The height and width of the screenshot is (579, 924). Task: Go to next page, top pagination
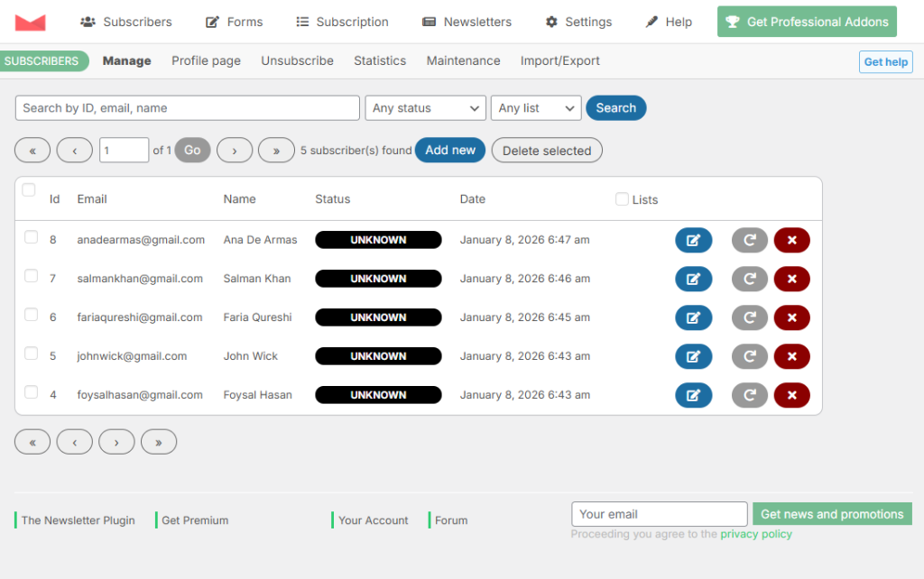point(235,151)
